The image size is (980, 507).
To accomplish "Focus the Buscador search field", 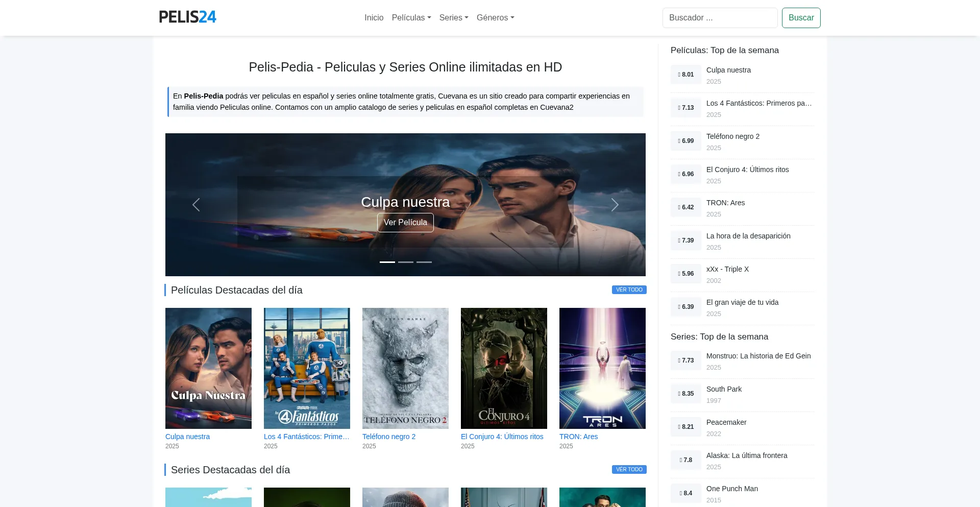I will (720, 18).
